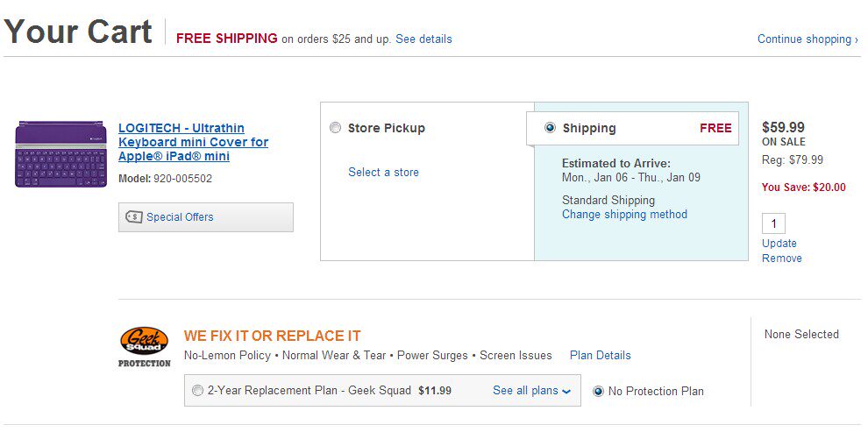Click the Special Offers tag icon
The width and height of the screenshot is (868, 432).
(x=134, y=217)
